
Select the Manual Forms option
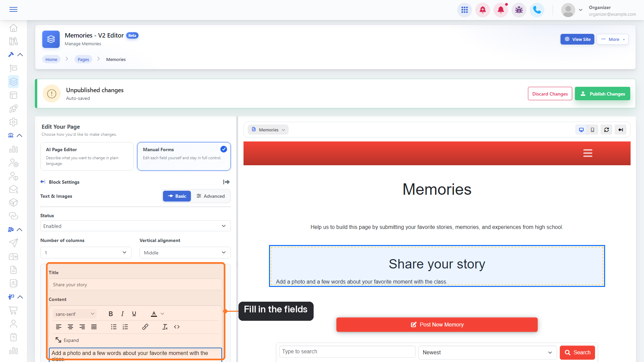coord(184,156)
